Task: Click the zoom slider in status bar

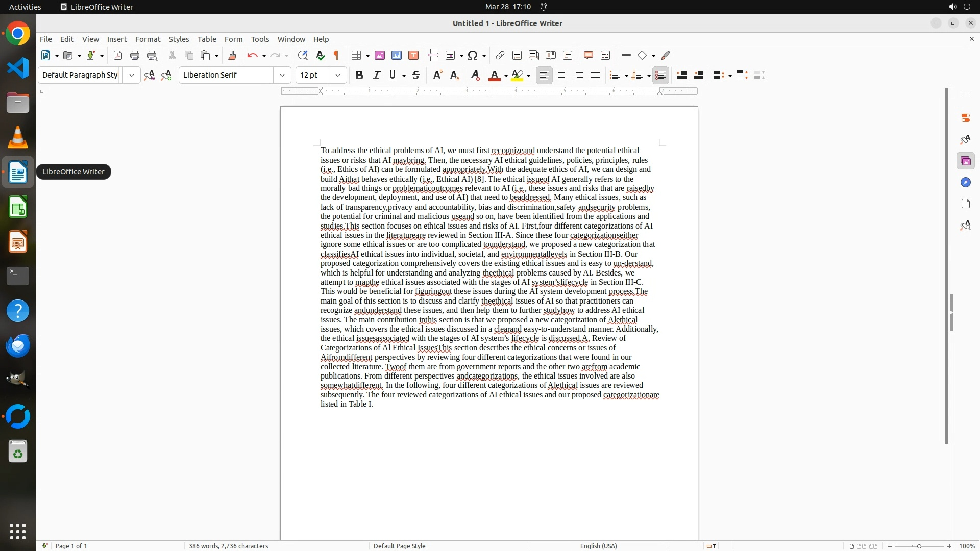Action: (x=919, y=546)
